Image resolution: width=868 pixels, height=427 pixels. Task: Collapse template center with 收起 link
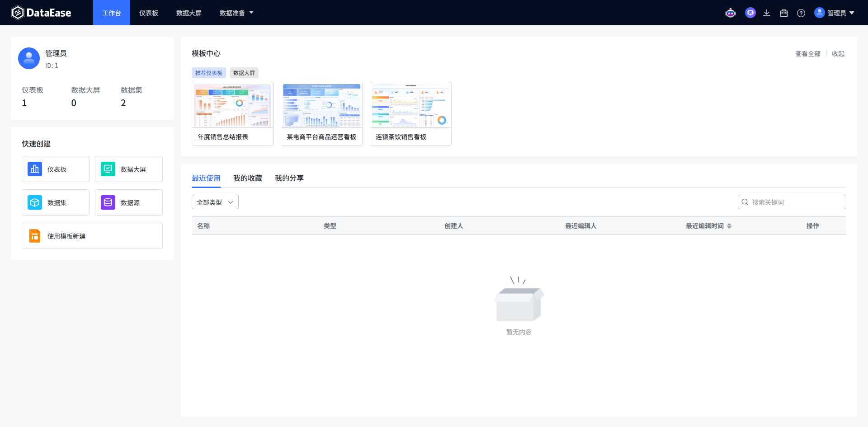point(838,53)
